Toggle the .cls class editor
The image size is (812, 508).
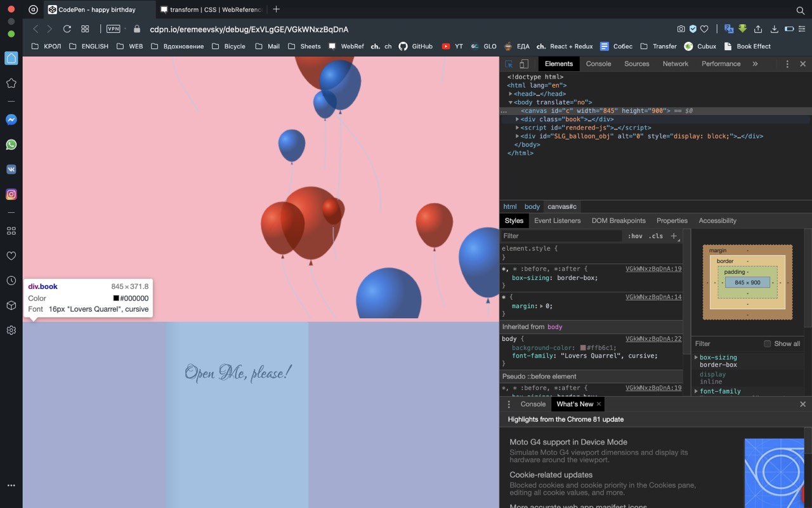coord(656,236)
